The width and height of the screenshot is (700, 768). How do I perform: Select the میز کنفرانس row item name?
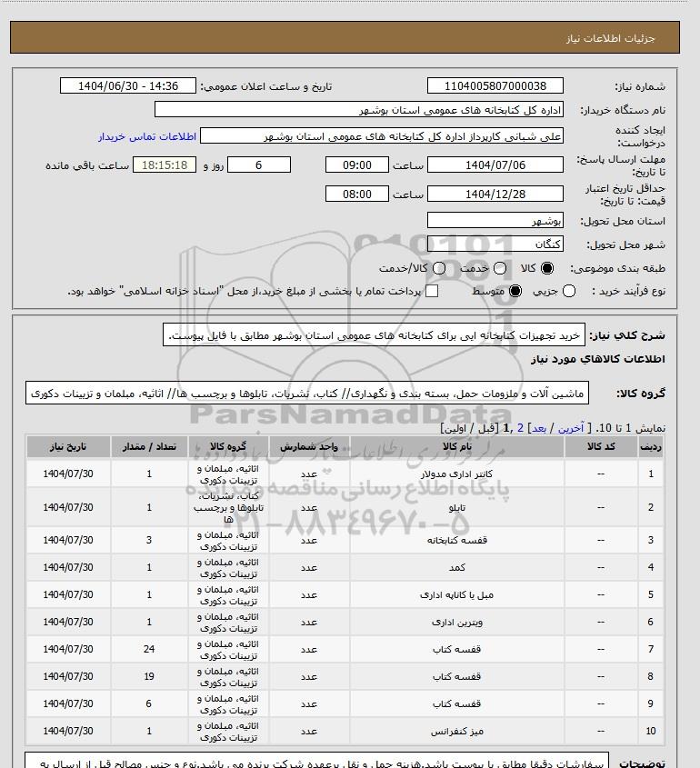(x=456, y=731)
